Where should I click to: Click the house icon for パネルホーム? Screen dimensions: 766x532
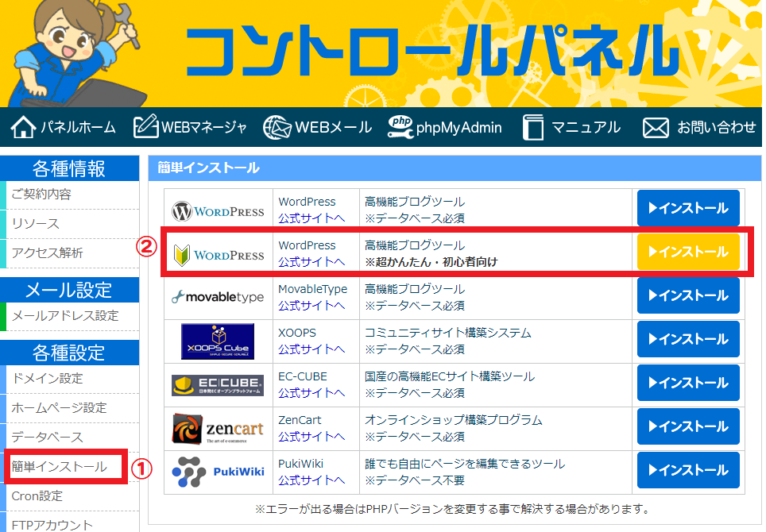click(x=24, y=127)
